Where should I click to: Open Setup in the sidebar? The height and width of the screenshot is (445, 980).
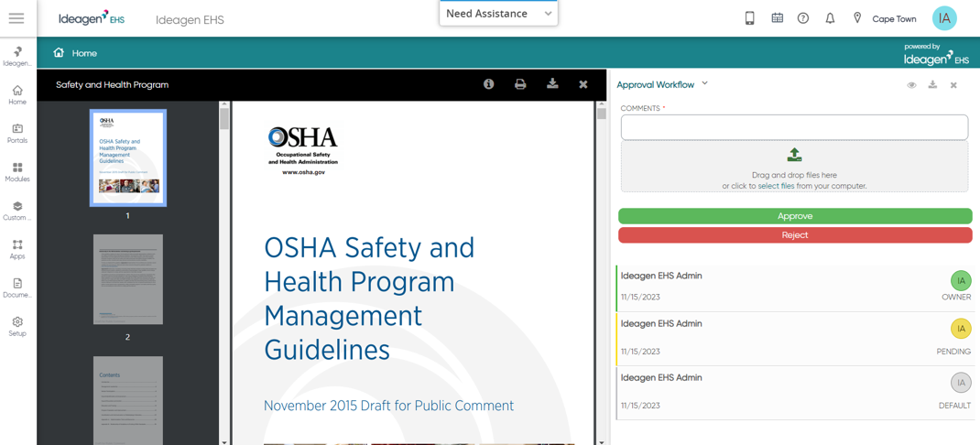coord(17,326)
